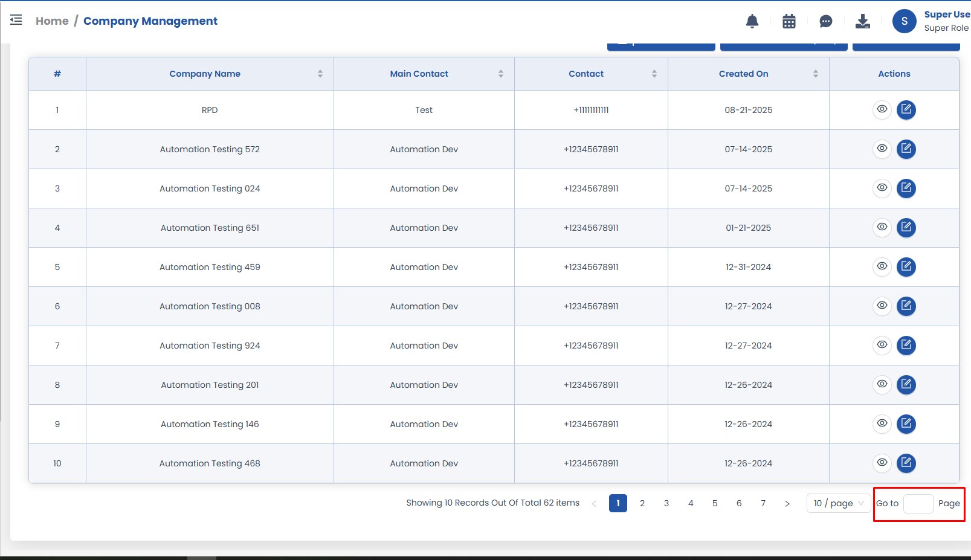The width and height of the screenshot is (971, 560).
Task: Open the notifications bell icon
Action: [x=752, y=22]
